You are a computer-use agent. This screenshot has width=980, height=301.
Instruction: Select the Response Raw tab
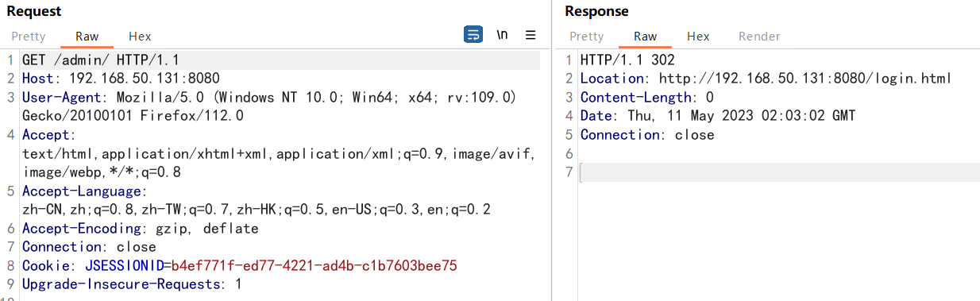coord(645,37)
